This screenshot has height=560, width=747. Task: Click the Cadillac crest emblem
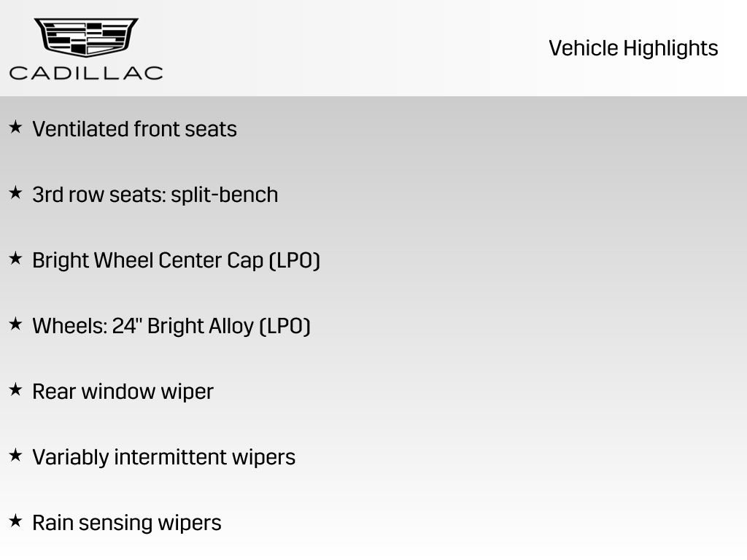pyautogui.click(x=86, y=36)
